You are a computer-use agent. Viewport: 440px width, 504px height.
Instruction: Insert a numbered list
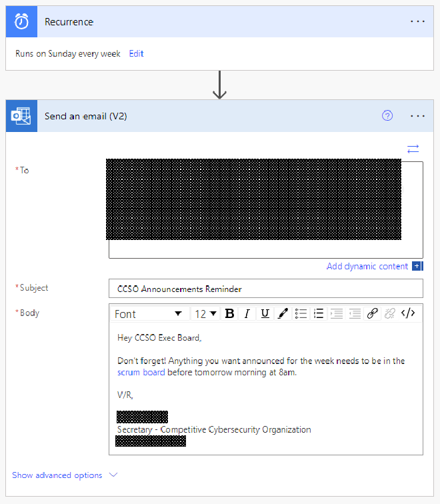(x=319, y=314)
